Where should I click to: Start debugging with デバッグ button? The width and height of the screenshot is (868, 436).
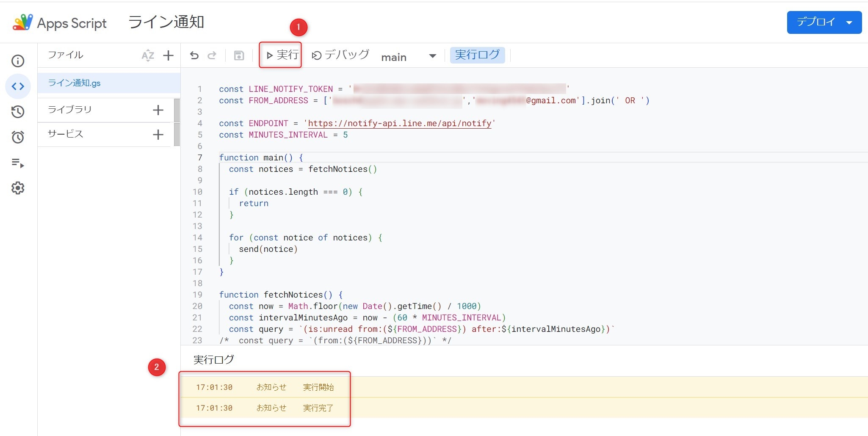point(340,55)
